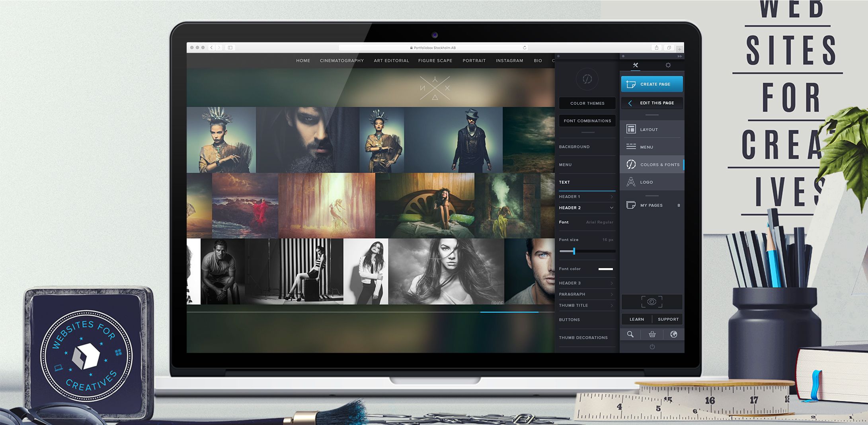The image size is (868, 425).
Task: Select the Text section tab
Action: 587,182
